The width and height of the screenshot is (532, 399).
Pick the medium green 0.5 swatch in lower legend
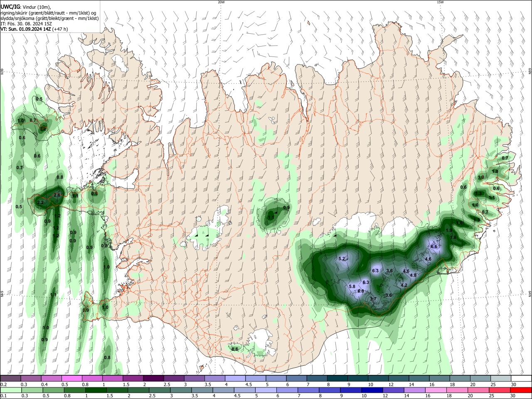(x=53, y=390)
